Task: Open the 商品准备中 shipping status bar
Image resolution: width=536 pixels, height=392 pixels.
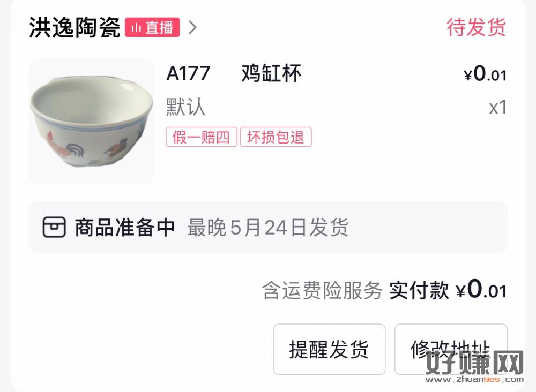Action: click(x=267, y=227)
